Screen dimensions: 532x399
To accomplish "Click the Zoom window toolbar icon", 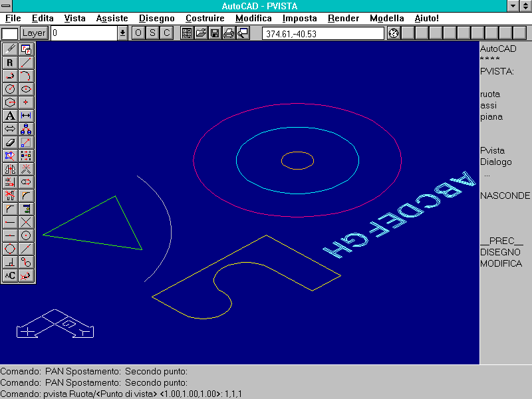I will tap(243, 33).
